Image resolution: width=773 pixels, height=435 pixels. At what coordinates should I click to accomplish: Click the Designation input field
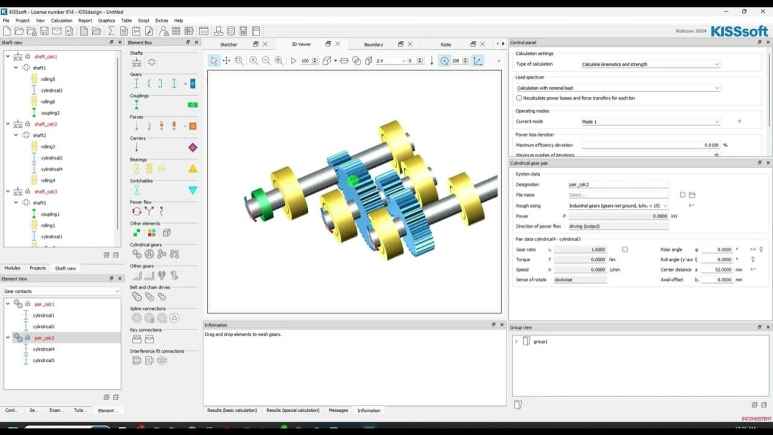pos(617,185)
